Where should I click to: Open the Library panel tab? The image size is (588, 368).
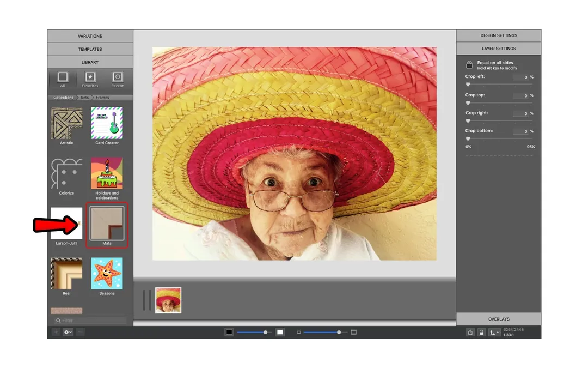[90, 62]
